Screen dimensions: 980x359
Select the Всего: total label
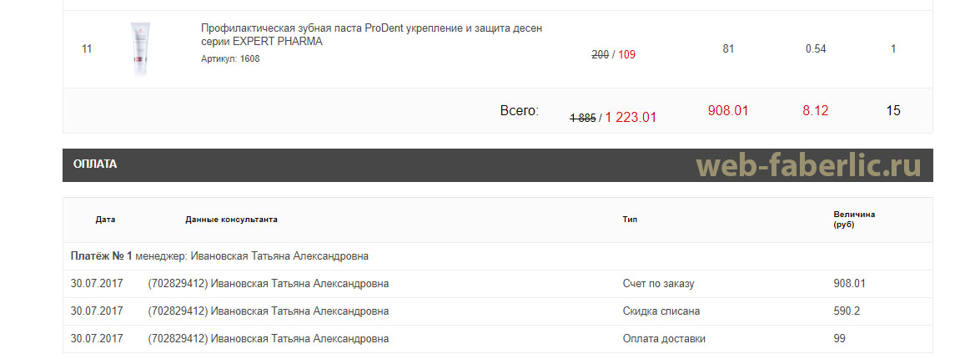(520, 111)
